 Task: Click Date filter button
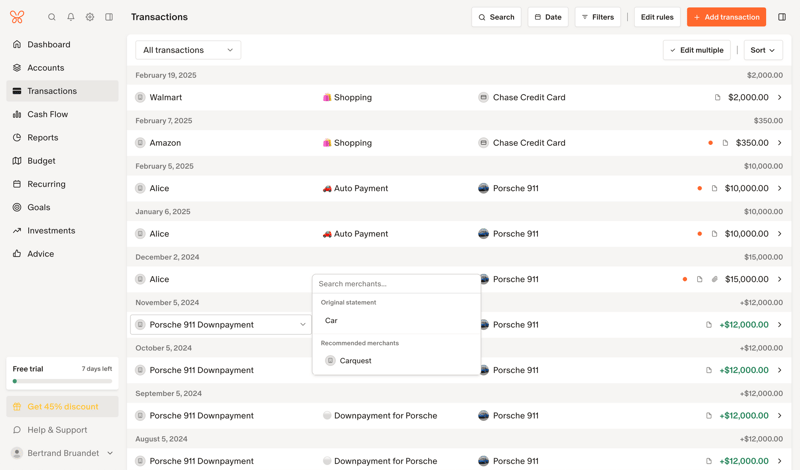[548, 17]
